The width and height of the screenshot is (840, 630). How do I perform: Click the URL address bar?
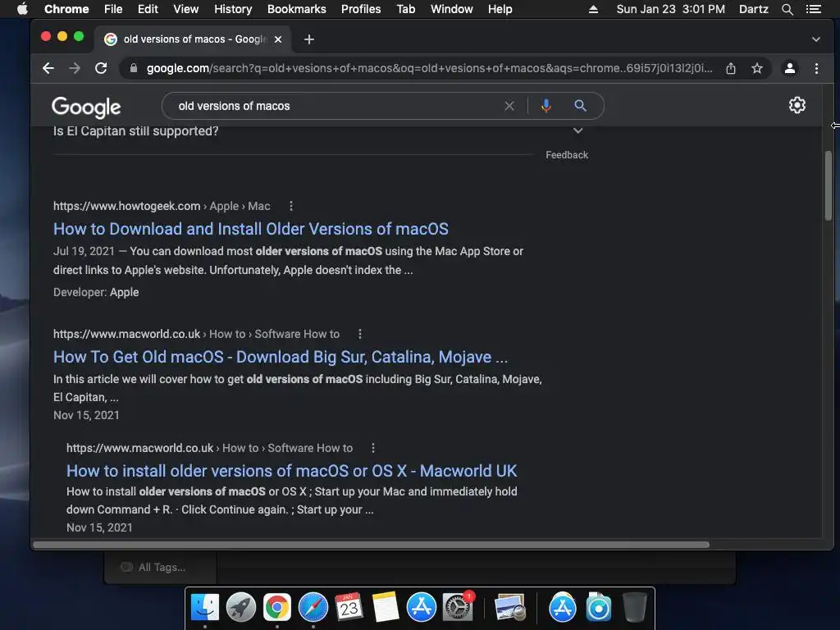pyautogui.click(x=428, y=68)
